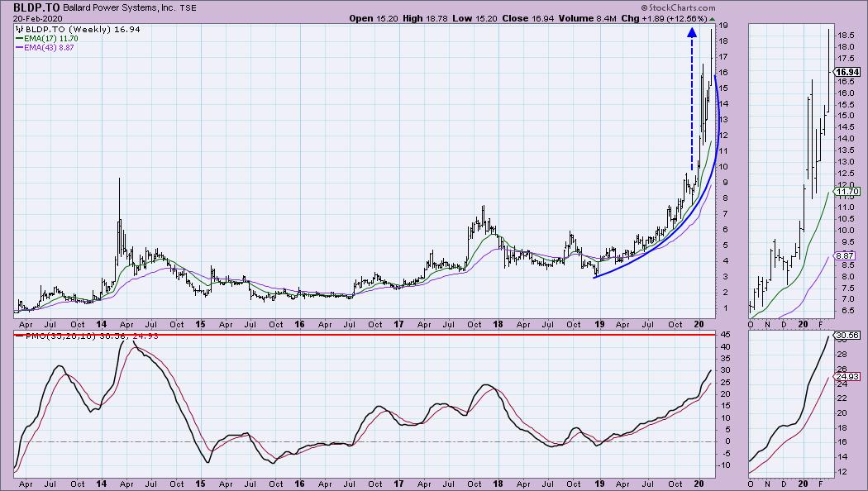Click the boxed 30.56 PMO value tag
The width and height of the screenshot is (868, 491).
pos(847,336)
